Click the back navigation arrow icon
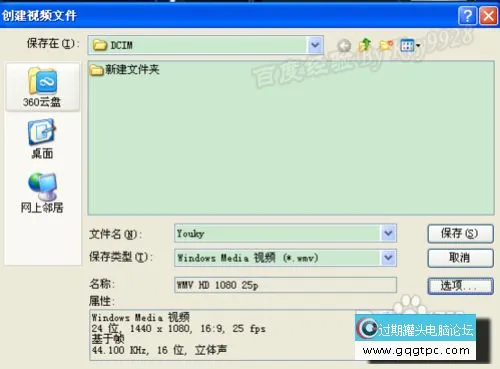500x369 pixels. click(344, 45)
